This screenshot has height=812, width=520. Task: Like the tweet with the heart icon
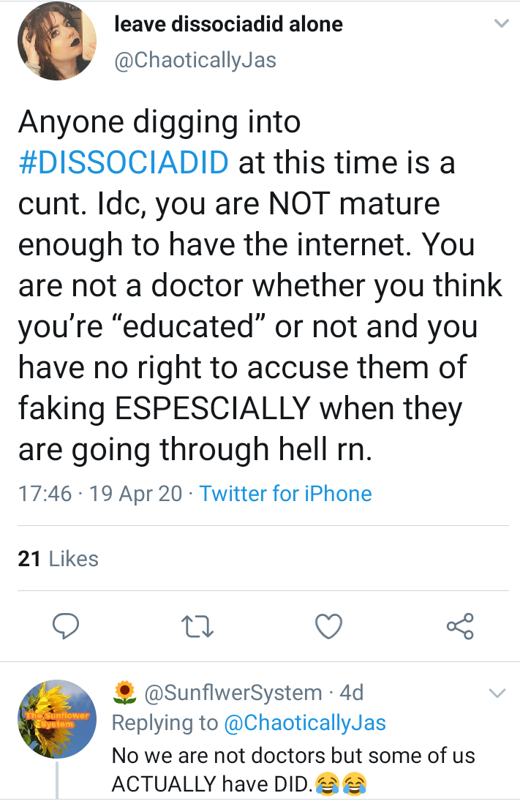tap(328, 625)
